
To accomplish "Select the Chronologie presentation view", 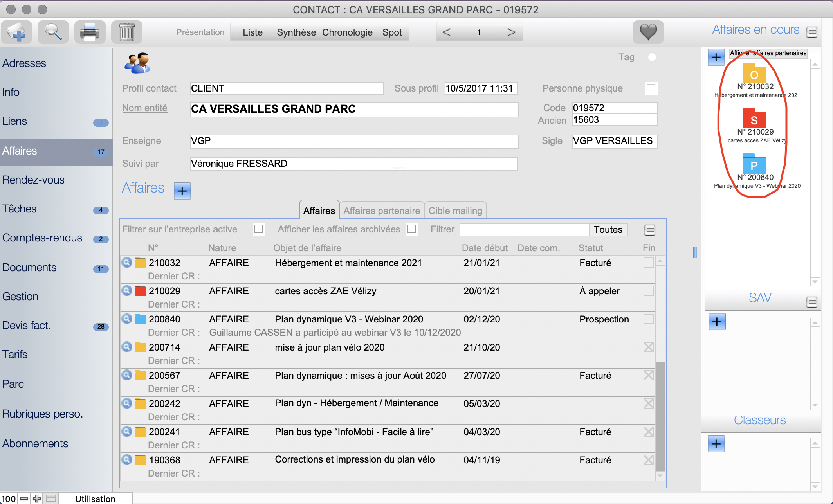I will pyautogui.click(x=347, y=32).
